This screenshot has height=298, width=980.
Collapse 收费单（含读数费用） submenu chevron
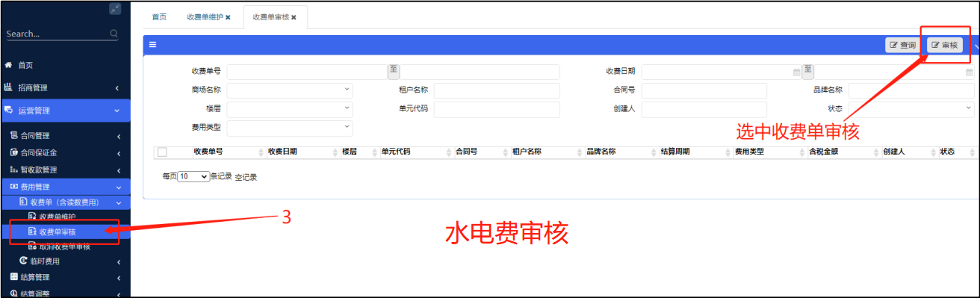(118, 202)
